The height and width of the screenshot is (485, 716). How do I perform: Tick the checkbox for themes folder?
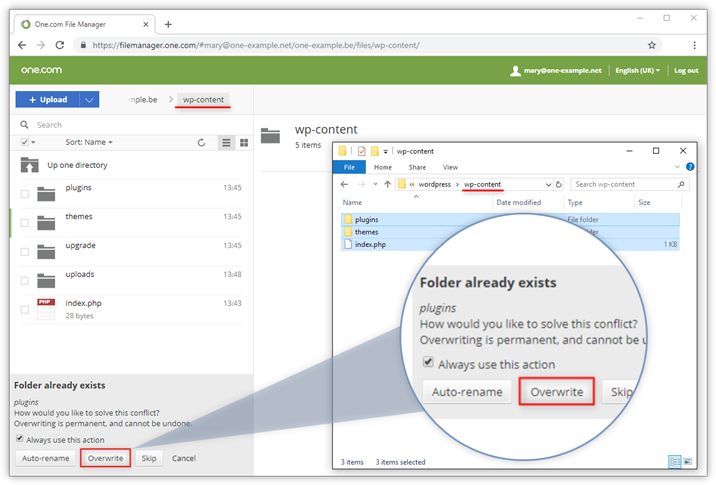tap(25, 223)
